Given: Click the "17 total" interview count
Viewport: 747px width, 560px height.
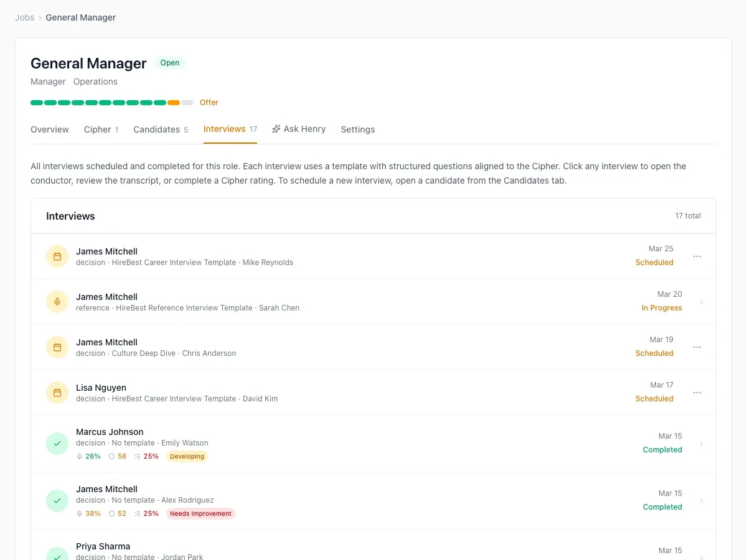Looking at the screenshot, I should 688,216.
